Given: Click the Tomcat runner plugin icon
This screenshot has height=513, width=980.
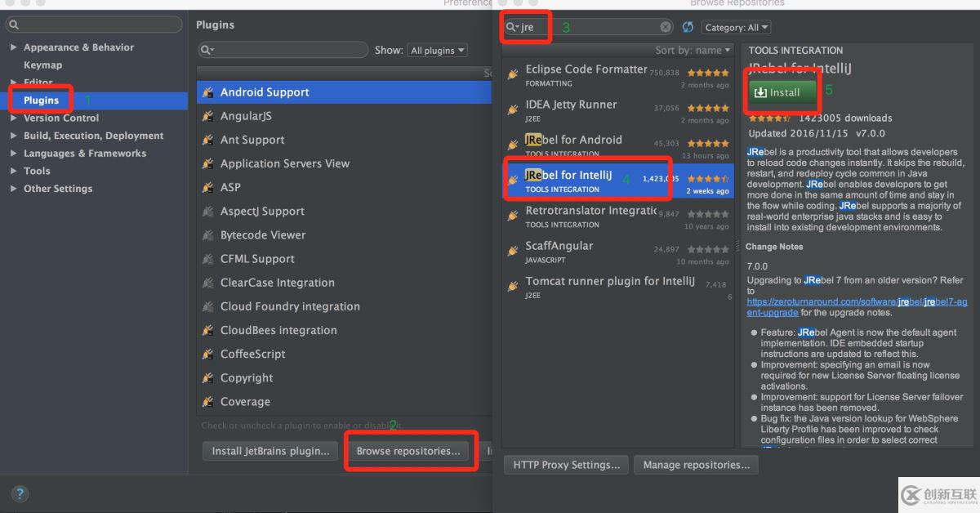Looking at the screenshot, I should click(x=513, y=286).
